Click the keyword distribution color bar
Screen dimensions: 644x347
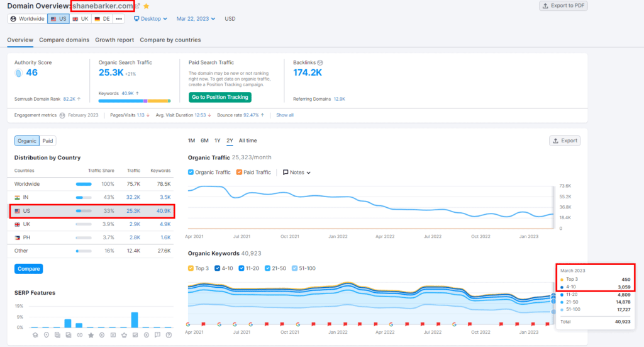pos(135,101)
